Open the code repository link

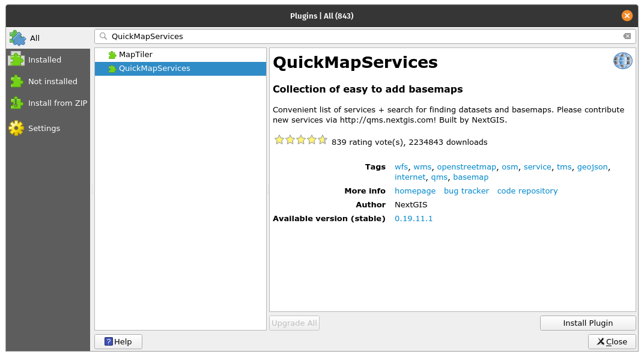click(527, 191)
